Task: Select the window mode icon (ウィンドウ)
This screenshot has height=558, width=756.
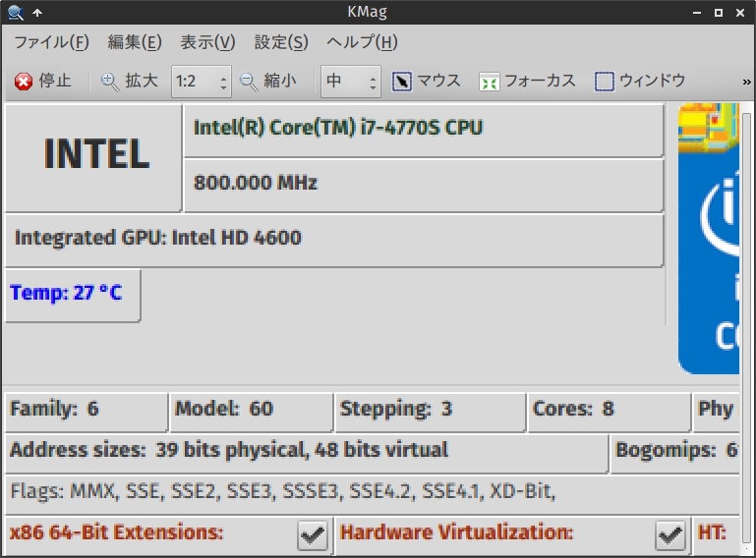Action: [x=605, y=82]
